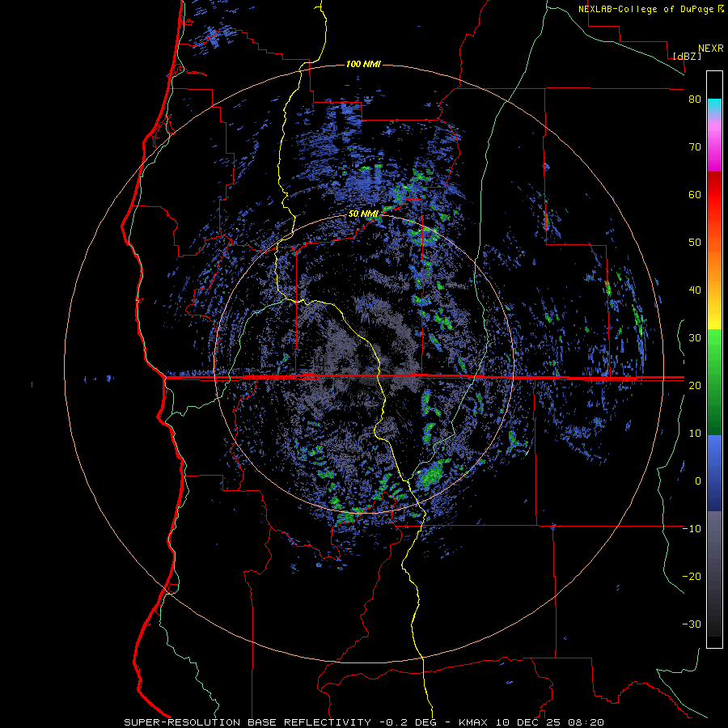Click the cyan top band of the color bar
The width and height of the screenshot is (728, 728).
coord(714,104)
